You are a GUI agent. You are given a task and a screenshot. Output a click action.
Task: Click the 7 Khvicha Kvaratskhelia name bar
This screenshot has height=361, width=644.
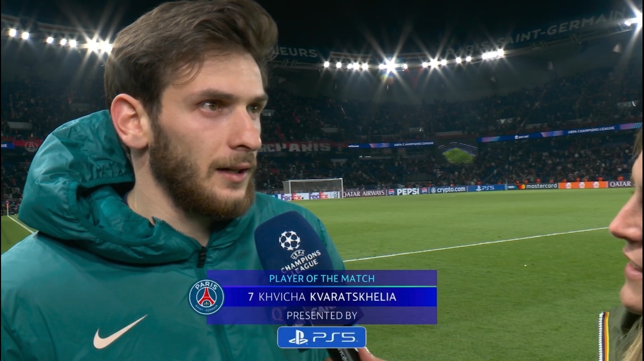coord(322,297)
